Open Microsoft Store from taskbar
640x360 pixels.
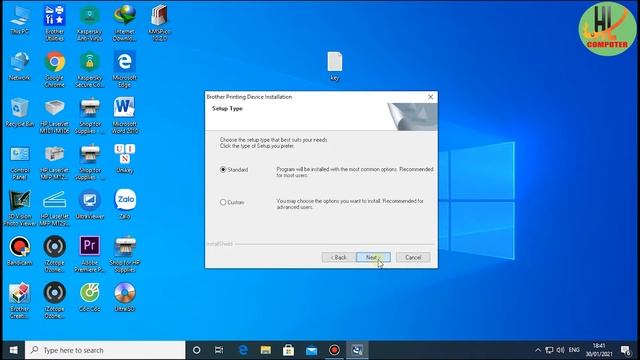pyautogui.click(x=289, y=350)
